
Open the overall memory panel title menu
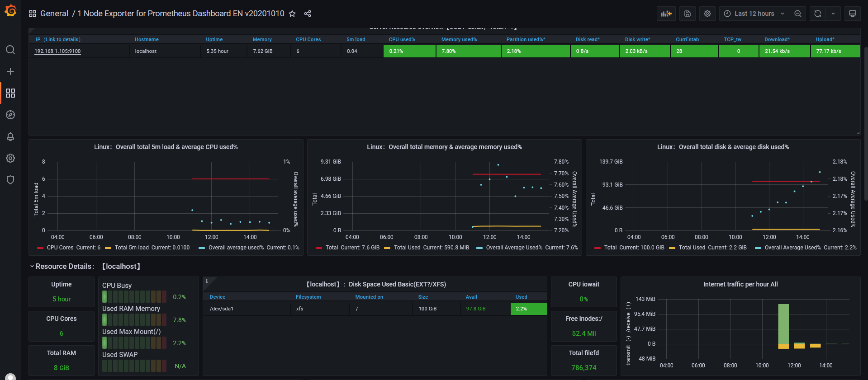click(x=445, y=147)
